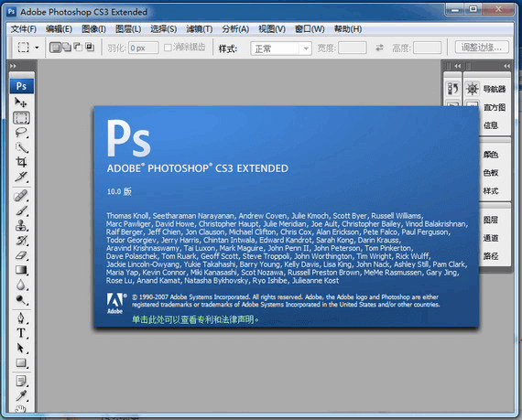Select the History Brush tool
Screen dimensions: 522x420
21,240
